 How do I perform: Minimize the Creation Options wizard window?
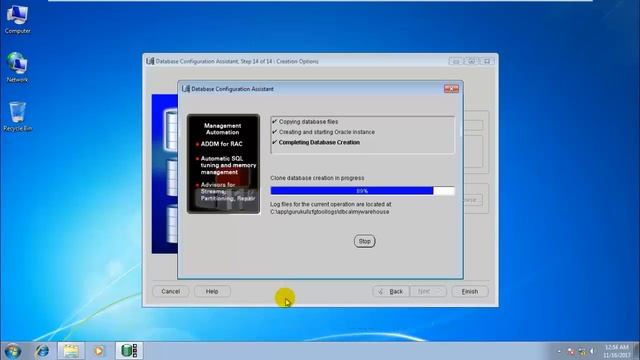click(x=456, y=61)
